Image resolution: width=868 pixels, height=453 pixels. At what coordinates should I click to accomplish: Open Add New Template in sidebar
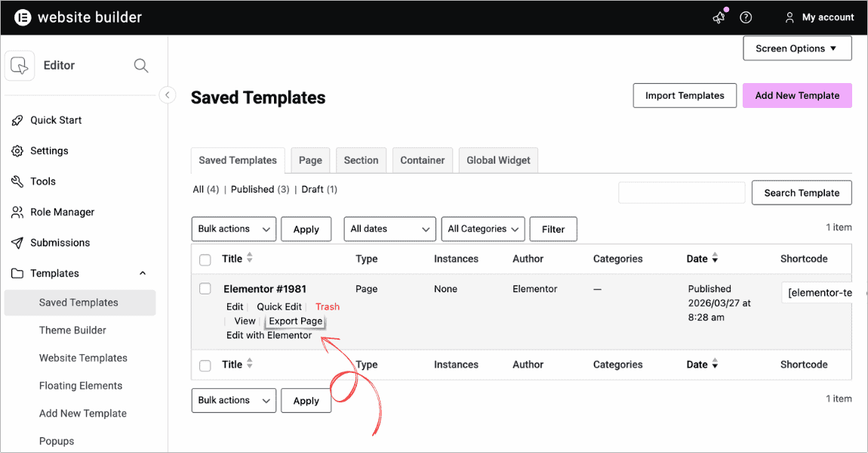83,413
